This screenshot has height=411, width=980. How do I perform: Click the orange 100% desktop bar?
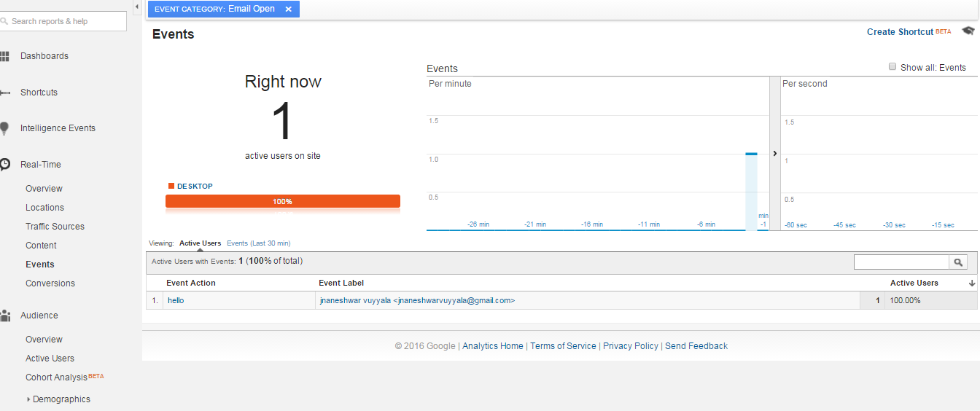[x=283, y=201]
